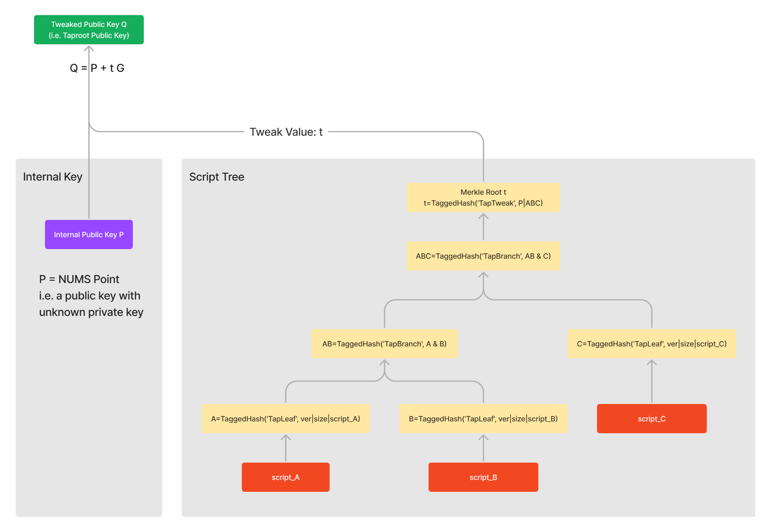Select the red script_B box

tap(483, 477)
